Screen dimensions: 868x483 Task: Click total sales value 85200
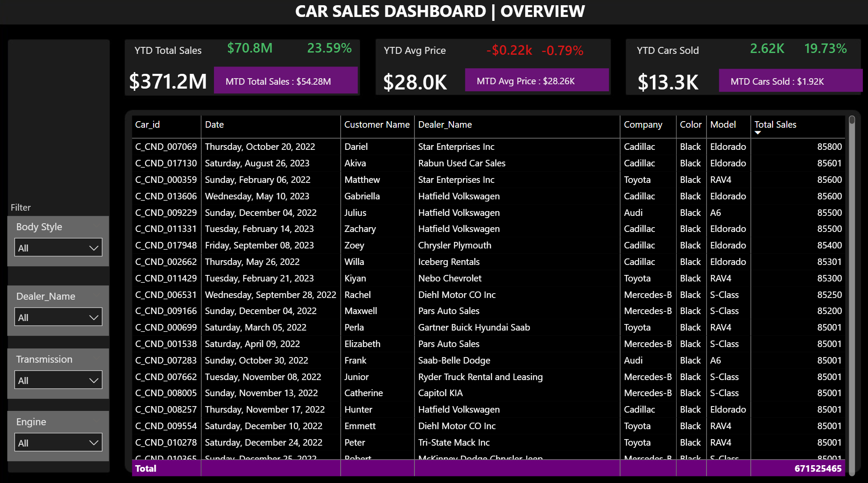point(829,311)
